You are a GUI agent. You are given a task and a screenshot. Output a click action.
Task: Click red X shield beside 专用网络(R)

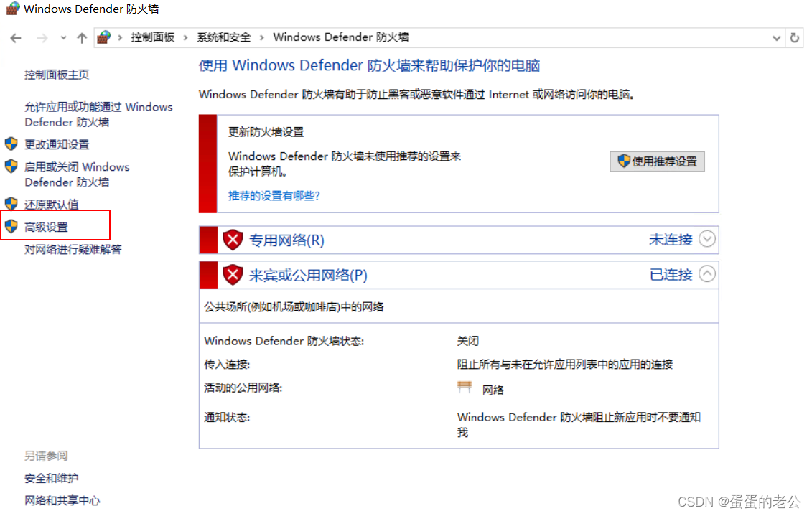tap(233, 240)
